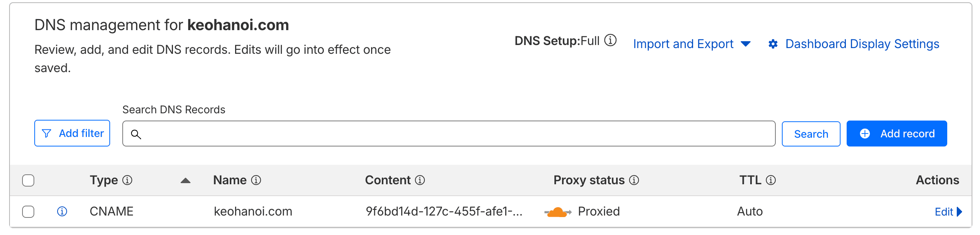Click the info icon on the CNAME record row
The width and height of the screenshot is (980, 235).
62,211
